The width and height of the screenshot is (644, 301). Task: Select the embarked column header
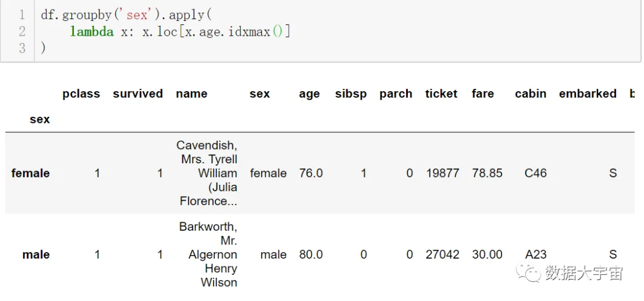[588, 94]
